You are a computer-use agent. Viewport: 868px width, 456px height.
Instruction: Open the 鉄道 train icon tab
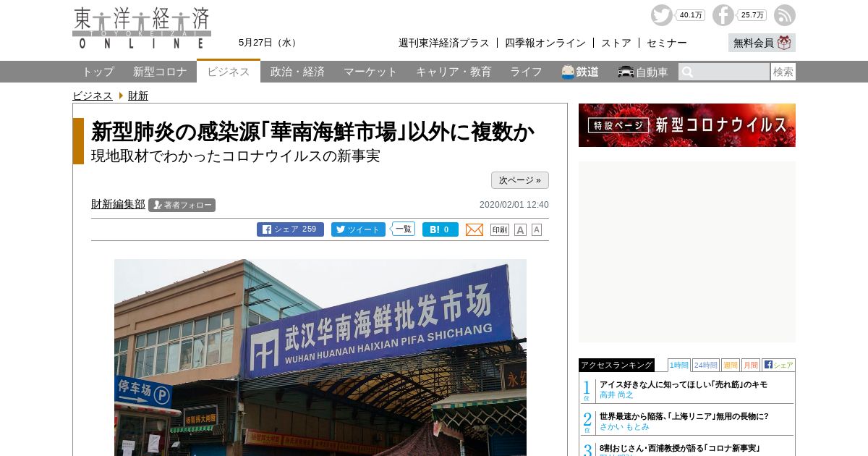[x=580, y=72]
